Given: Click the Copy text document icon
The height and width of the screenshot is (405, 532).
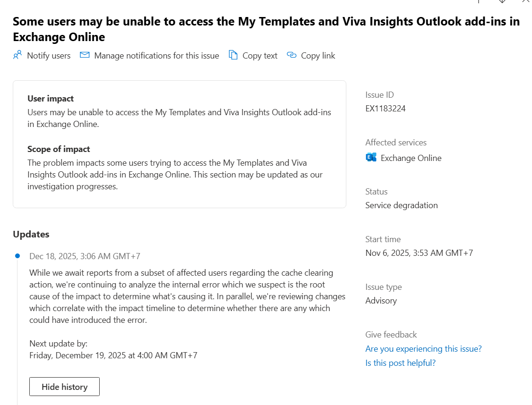Looking at the screenshot, I should click(x=233, y=55).
